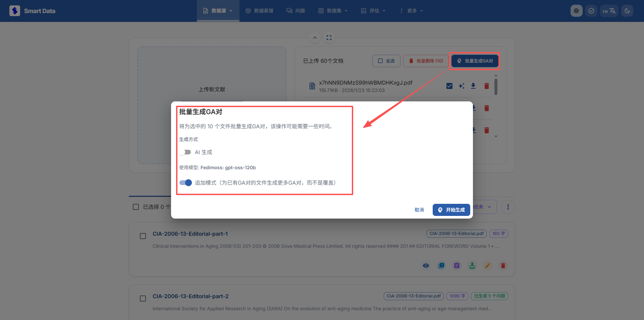Click 开始生成 to start generation
This screenshot has height=320, width=644.
click(x=451, y=210)
